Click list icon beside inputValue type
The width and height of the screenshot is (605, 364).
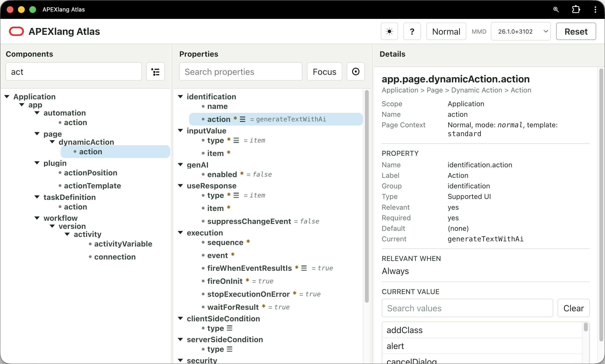[x=236, y=140]
